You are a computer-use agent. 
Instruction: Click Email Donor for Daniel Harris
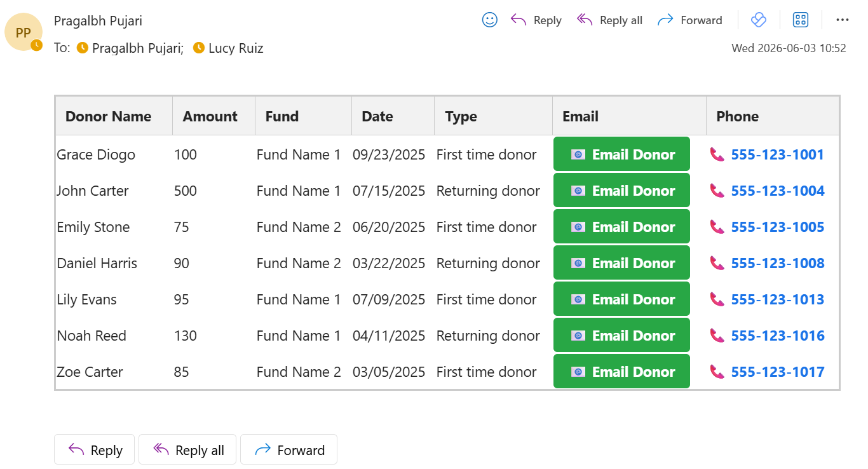coord(621,262)
